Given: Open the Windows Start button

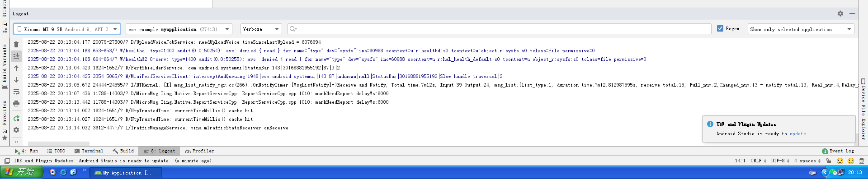Looking at the screenshot, I should tap(22, 172).
